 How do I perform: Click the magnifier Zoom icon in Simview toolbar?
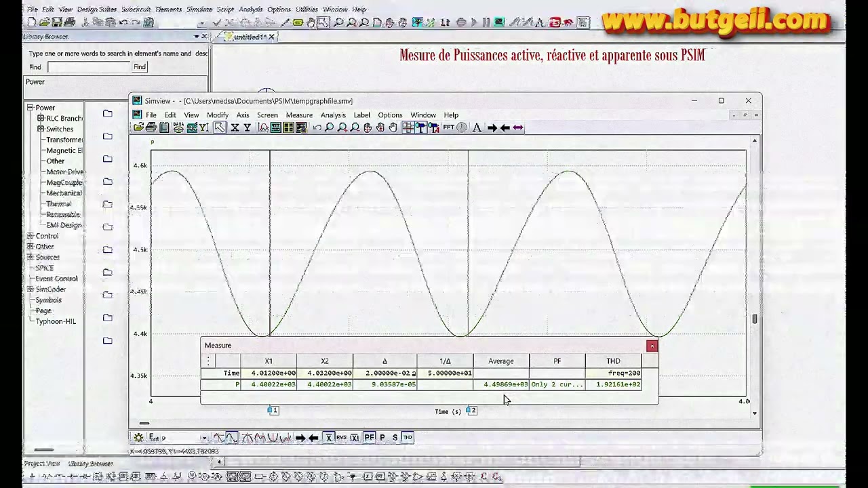tap(329, 127)
